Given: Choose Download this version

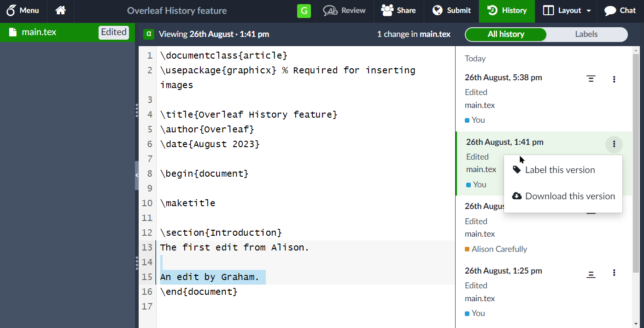Looking at the screenshot, I should [x=569, y=196].
